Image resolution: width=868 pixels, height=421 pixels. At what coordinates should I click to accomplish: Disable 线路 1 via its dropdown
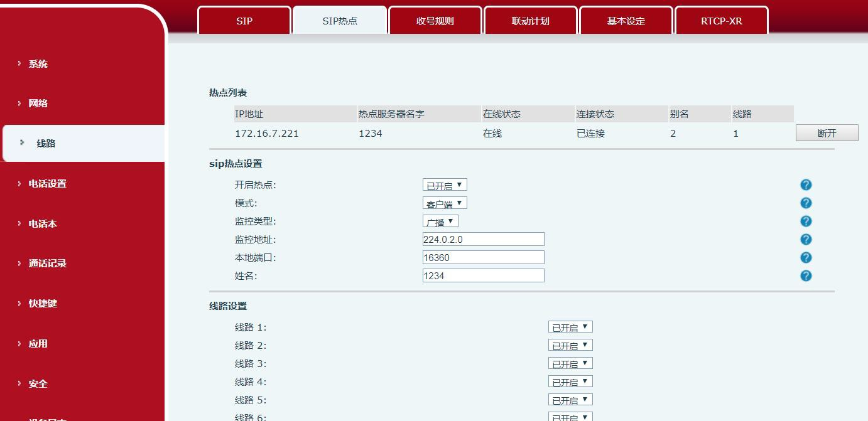(570, 326)
